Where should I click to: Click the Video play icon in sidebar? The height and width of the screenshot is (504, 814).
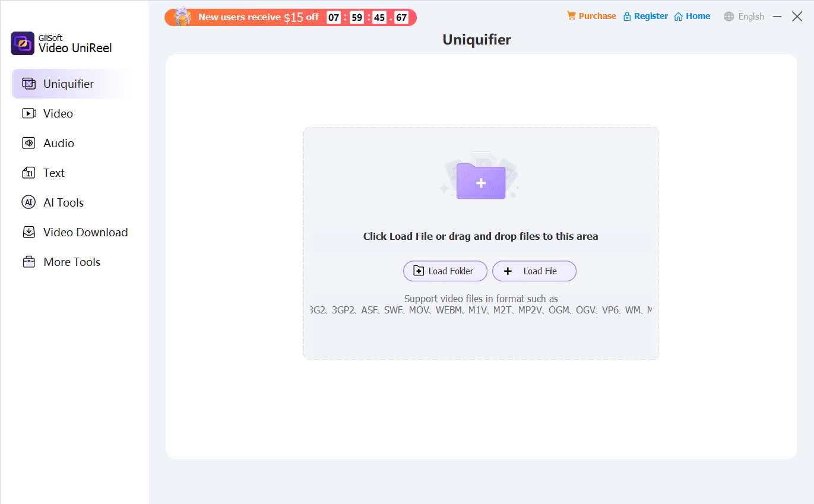[x=28, y=113]
